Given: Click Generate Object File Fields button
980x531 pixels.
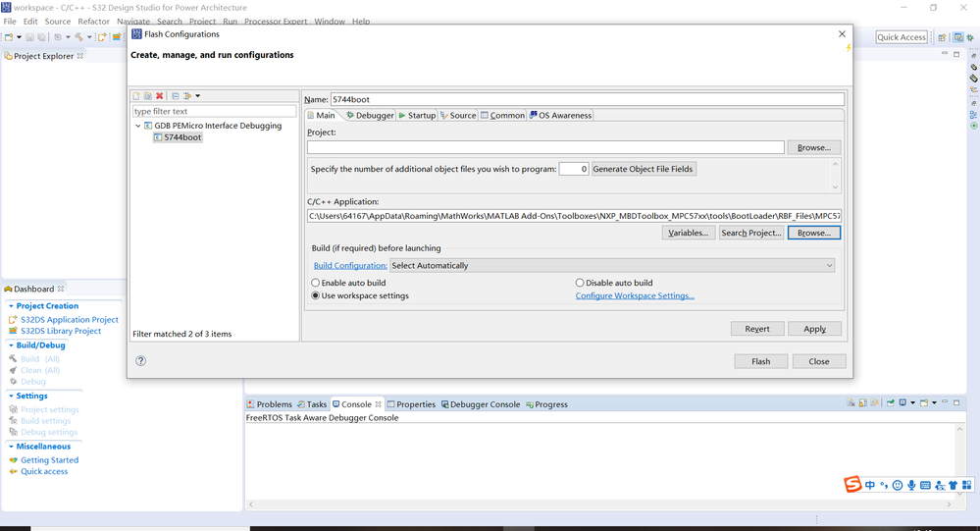Looking at the screenshot, I should [643, 169].
